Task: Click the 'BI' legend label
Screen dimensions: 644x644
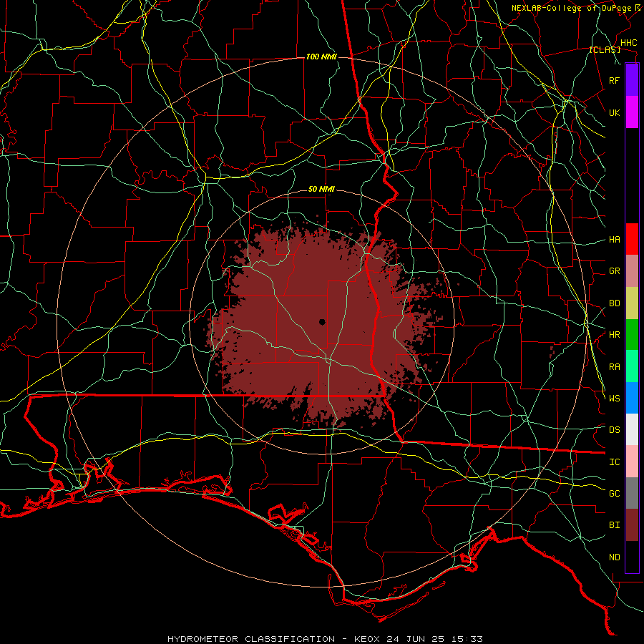Action: [614, 525]
